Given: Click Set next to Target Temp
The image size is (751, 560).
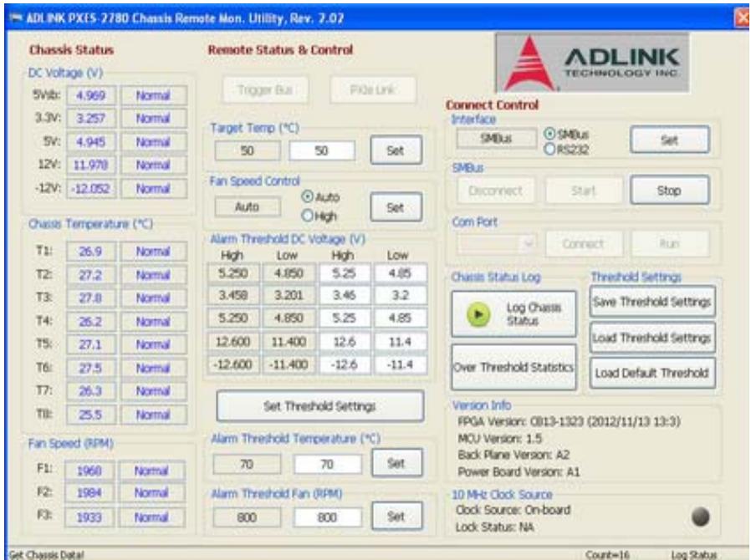Looking at the screenshot, I should (396, 150).
